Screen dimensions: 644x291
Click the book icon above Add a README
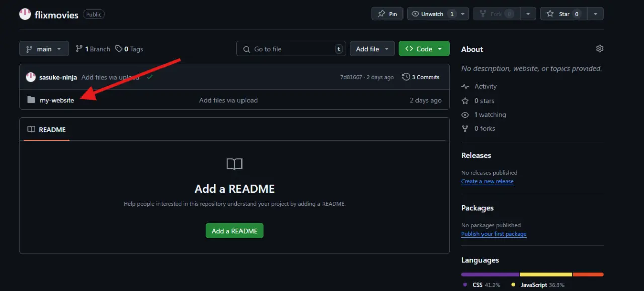234,164
